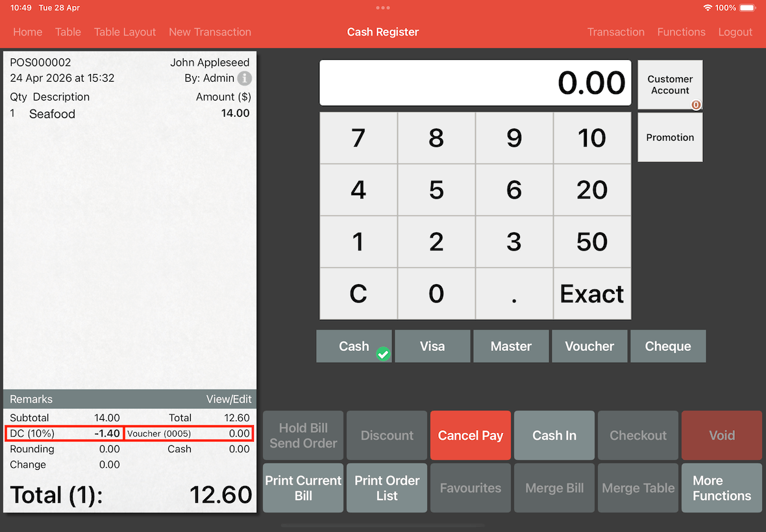Tap quick amount 50 key
Viewport: 766px width, 532px height.
pyautogui.click(x=592, y=241)
